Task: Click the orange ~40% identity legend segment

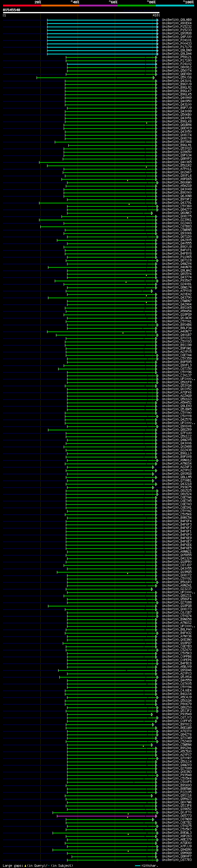Action: tap(60, 6)
